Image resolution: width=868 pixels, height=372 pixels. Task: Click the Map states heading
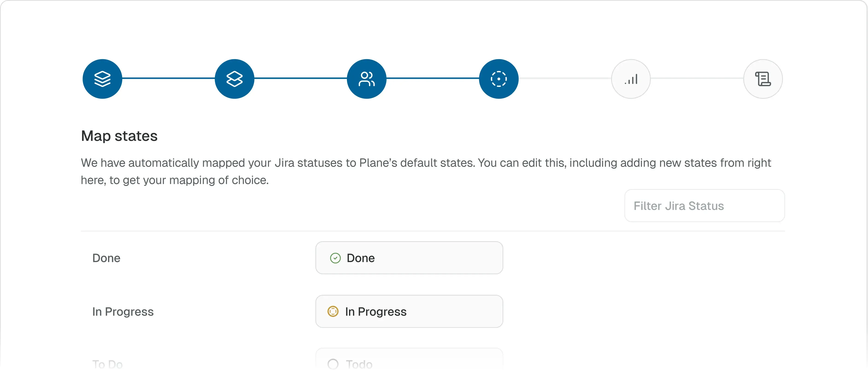[119, 136]
